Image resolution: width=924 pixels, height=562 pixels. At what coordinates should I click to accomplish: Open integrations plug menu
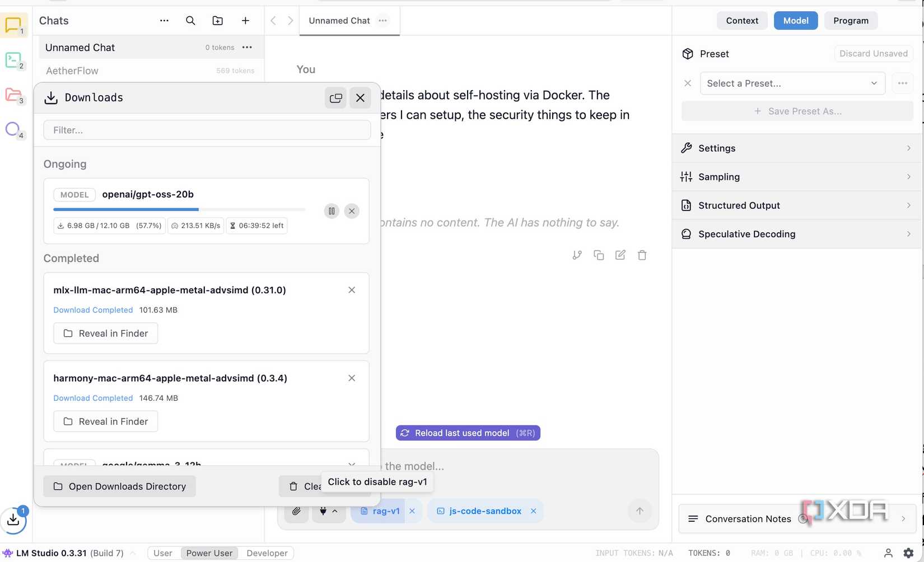[328, 511]
